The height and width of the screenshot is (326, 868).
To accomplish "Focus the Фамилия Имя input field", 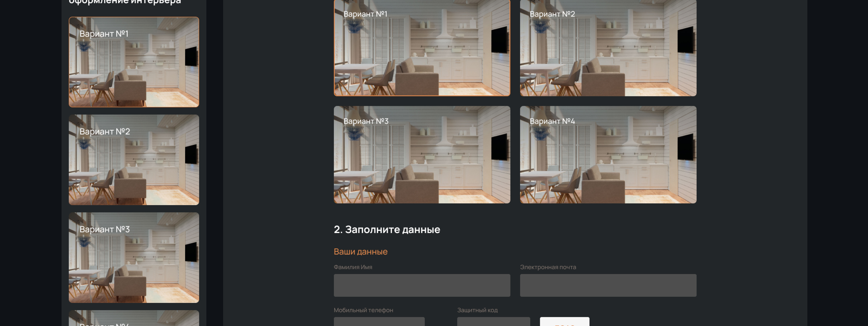I will [x=422, y=285].
